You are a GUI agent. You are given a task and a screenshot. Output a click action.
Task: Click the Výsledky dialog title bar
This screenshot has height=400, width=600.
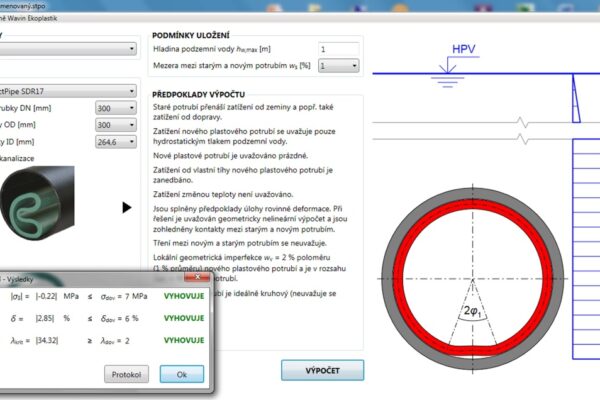pyautogui.click(x=92, y=279)
